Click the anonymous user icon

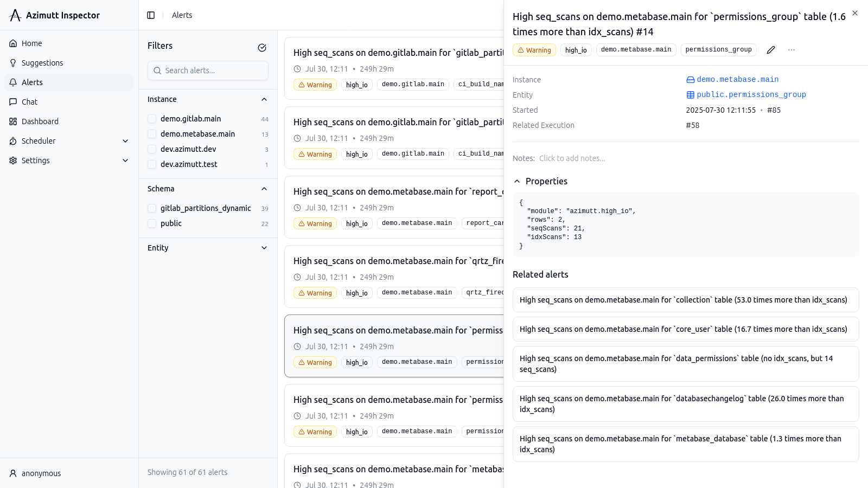(13, 473)
